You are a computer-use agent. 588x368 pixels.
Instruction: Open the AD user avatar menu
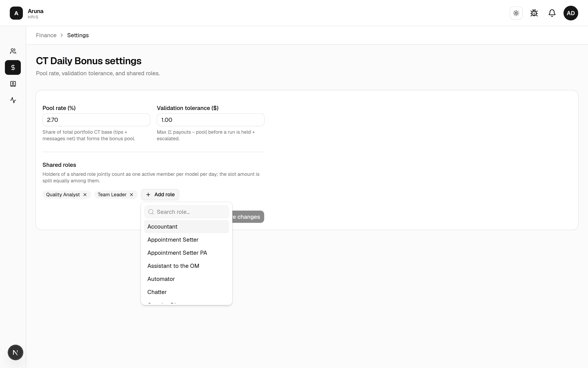[571, 13]
